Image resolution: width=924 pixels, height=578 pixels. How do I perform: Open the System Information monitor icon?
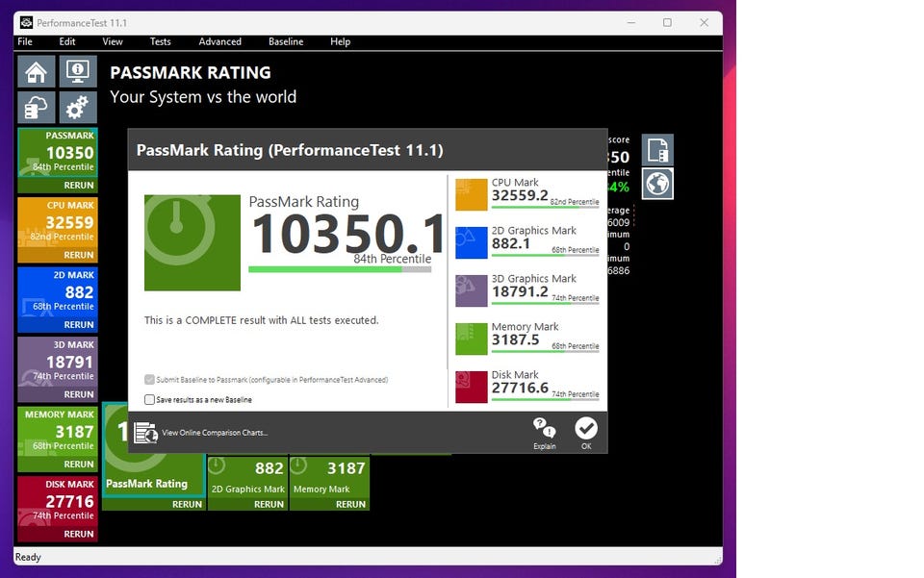(x=78, y=72)
